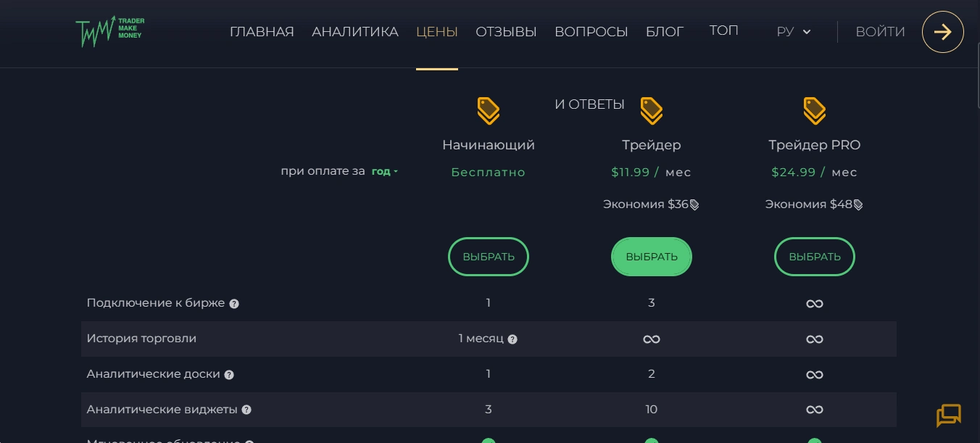Screen dimensions: 980x443
Task: Click the login arrow circle icon
Action: click(942, 32)
